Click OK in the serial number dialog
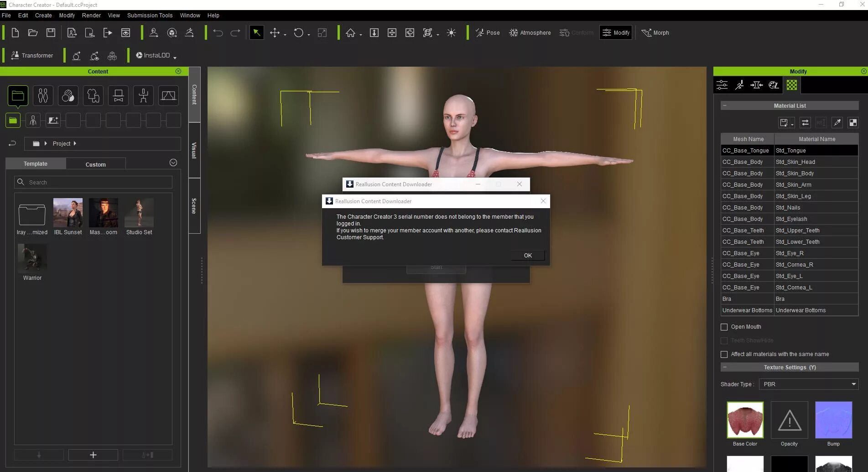 (528, 256)
